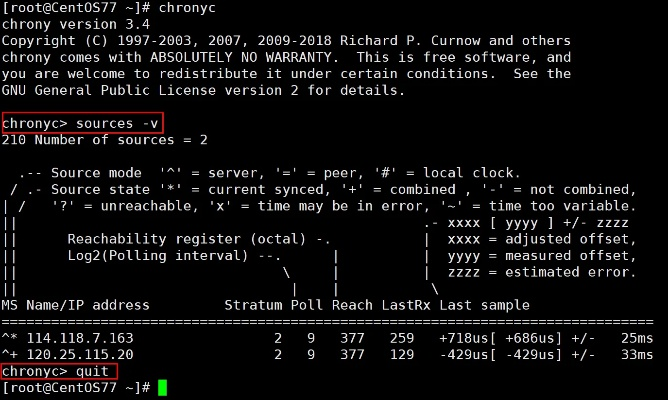668x400 pixels.
Task: Click the LastRx value 129
Action: pos(402,354)
